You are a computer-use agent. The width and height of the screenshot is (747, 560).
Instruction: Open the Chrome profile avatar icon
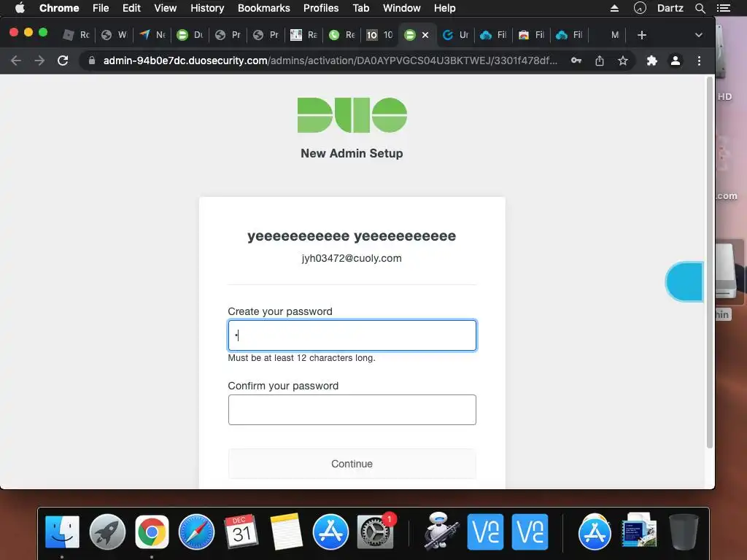tap(675, 61)
